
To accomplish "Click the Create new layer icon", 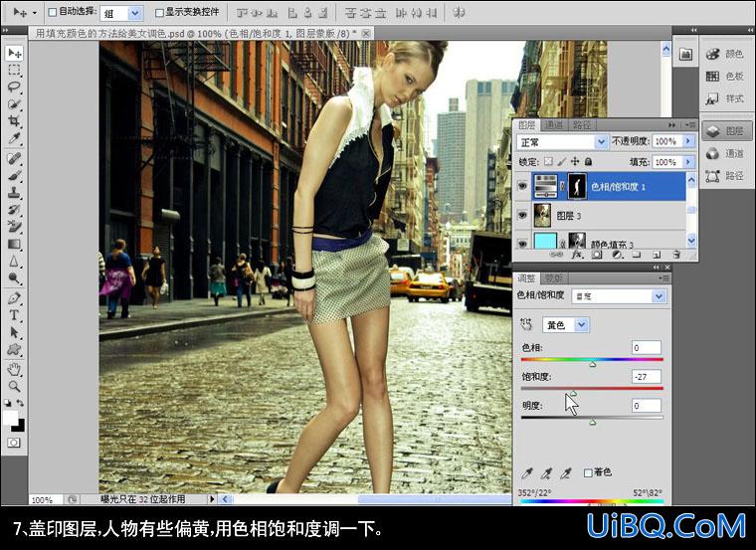I will pos(657,255).
